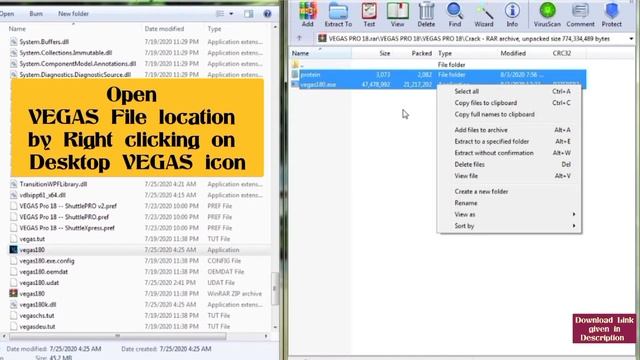Select System.ComponentModel.Annotations.dll file
This screenshot has width=640, height=360.
78,64
